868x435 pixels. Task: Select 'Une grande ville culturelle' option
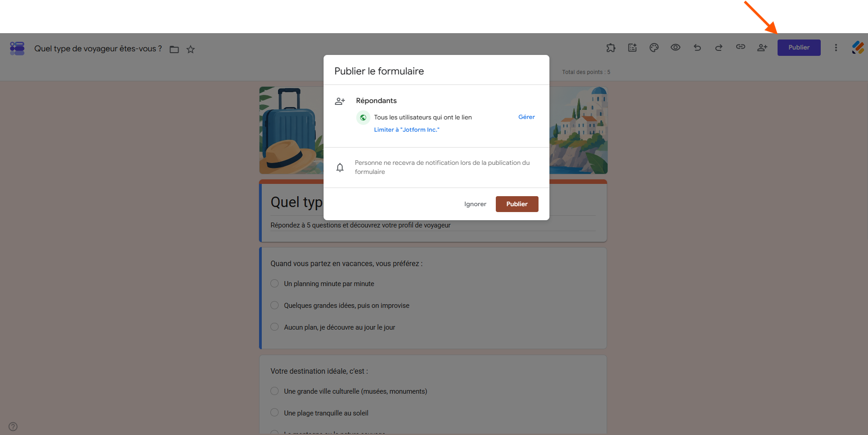tap(274, 391)
